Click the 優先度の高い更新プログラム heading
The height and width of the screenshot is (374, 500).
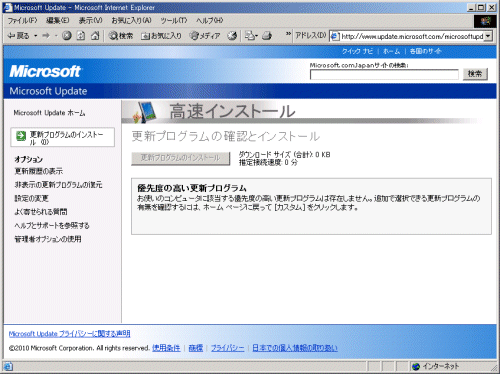point(192,188)
